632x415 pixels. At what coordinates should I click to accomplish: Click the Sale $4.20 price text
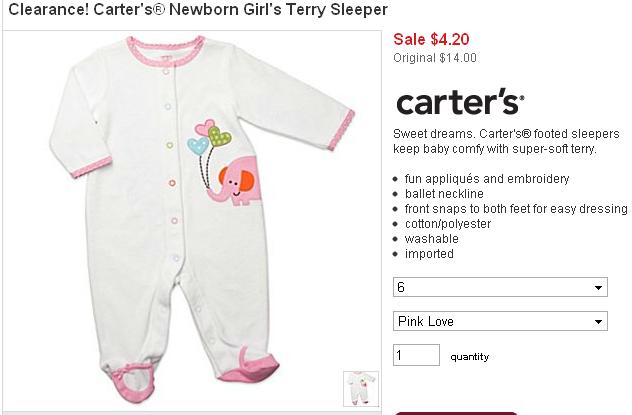point(431,39)
